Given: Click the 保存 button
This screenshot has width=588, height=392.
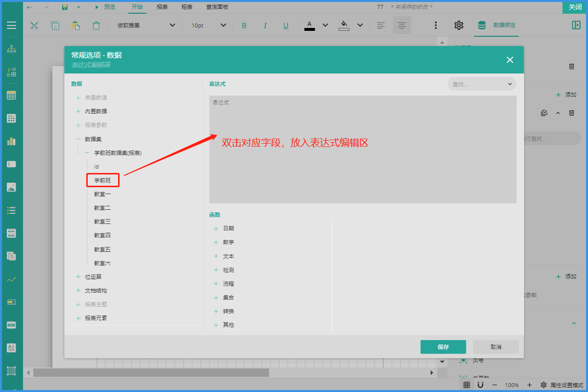Looking at the screenshot, I should [x=443, y=347].
